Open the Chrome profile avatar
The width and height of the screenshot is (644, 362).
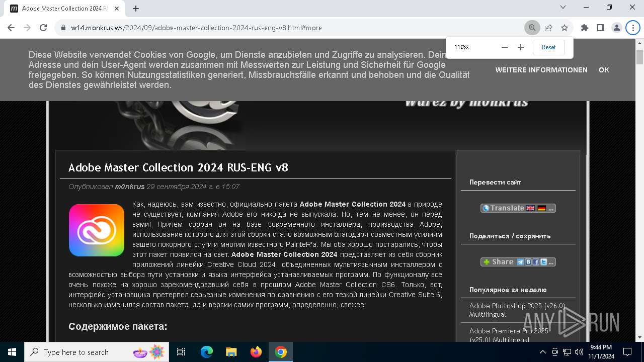coord(617,28)
